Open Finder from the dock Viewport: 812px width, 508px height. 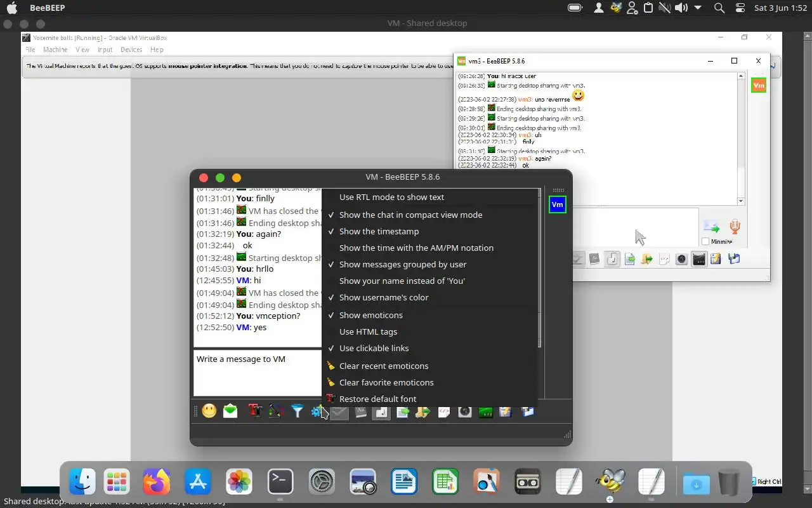pos(82,481)
